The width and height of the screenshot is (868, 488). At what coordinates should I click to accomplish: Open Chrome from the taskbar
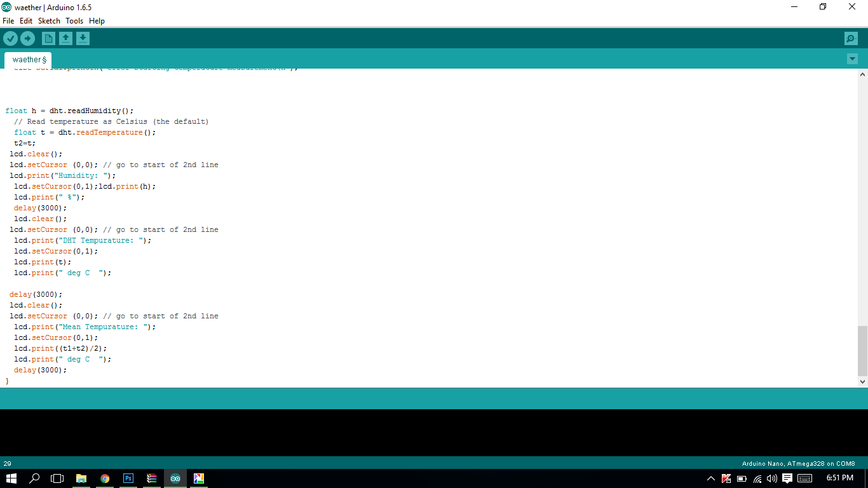[105, 478]
